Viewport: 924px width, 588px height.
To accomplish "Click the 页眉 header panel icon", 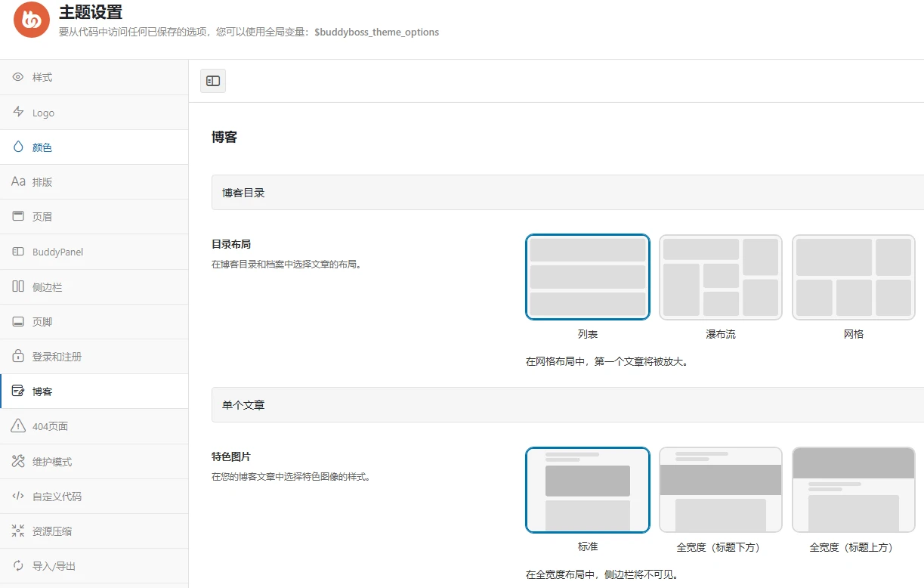I will pos(17,216).
